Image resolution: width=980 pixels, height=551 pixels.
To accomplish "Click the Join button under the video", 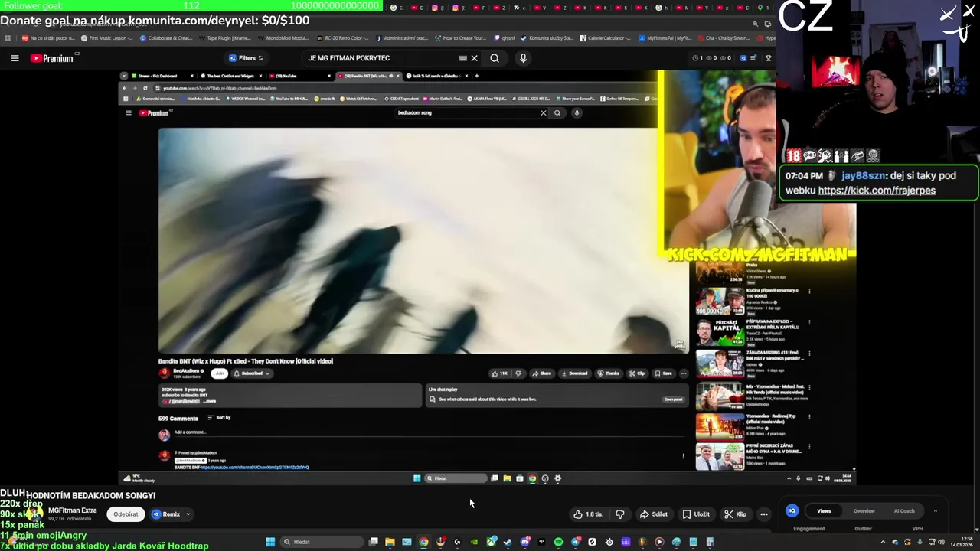I will tap(220, 373).
